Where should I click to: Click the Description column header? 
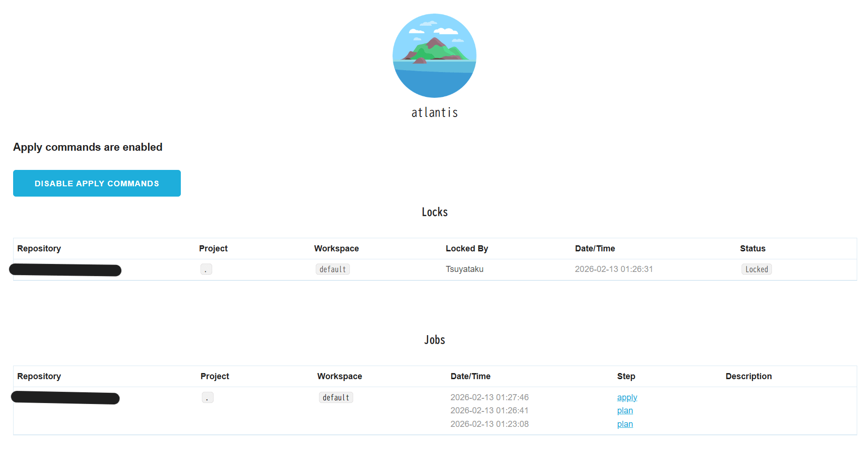click(749, 376)
